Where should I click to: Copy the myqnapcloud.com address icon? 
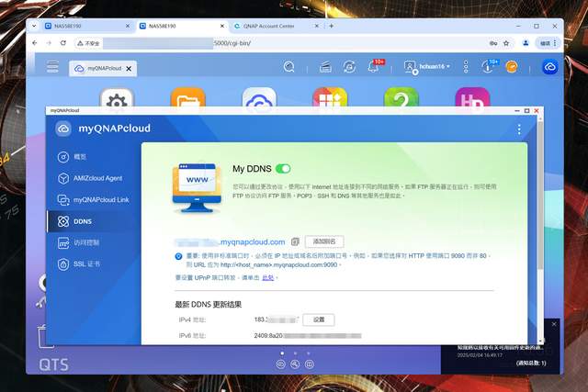click(x=295, y=242)
